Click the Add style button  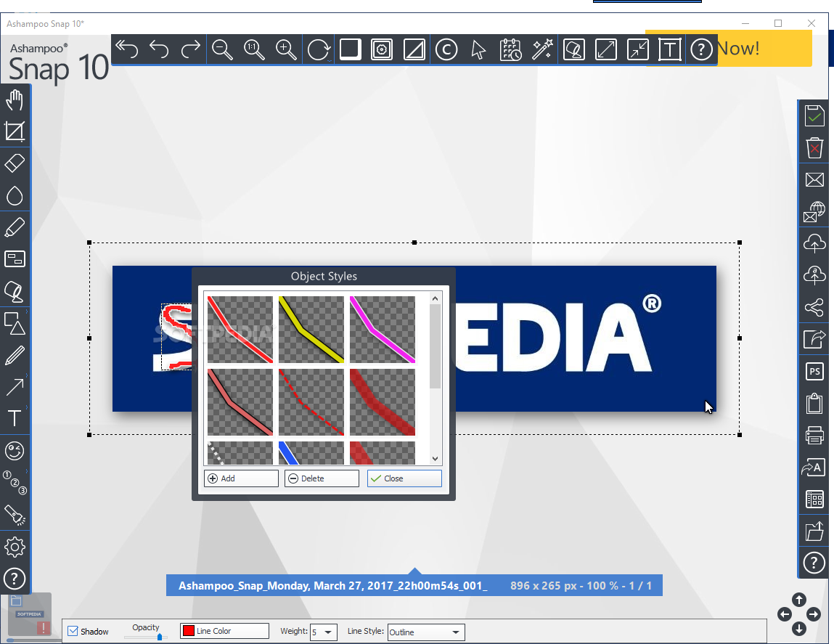[x=241, y=478]
